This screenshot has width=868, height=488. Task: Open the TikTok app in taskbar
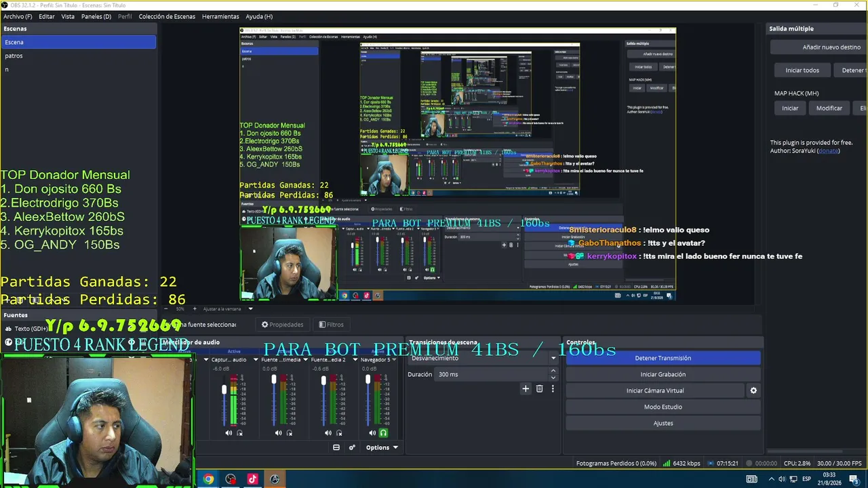tap(252, 479)
